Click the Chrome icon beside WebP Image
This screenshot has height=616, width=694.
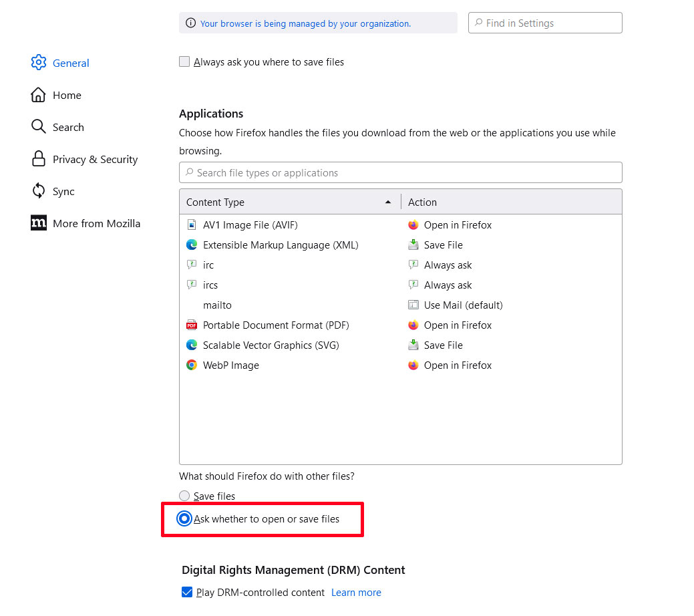click(192, 365)
